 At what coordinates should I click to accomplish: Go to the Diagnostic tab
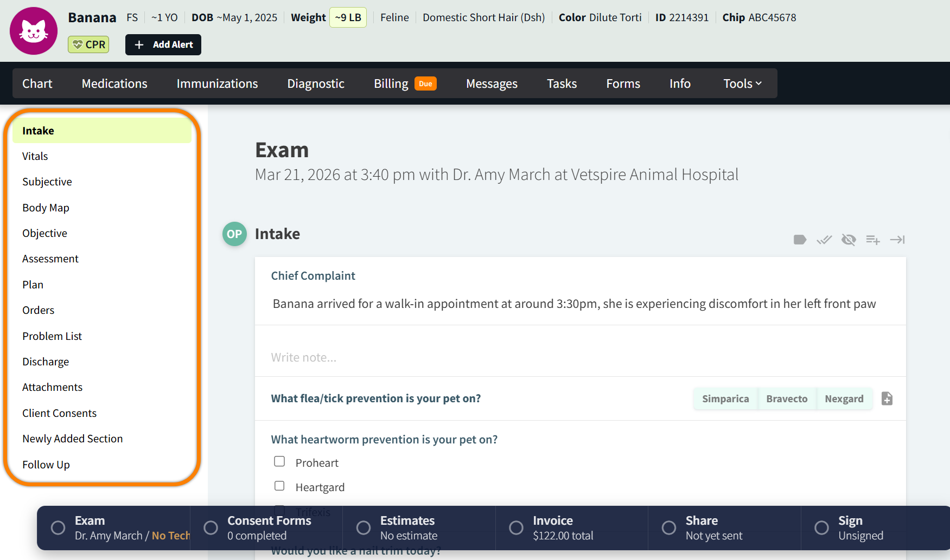[x=316, y=83]
